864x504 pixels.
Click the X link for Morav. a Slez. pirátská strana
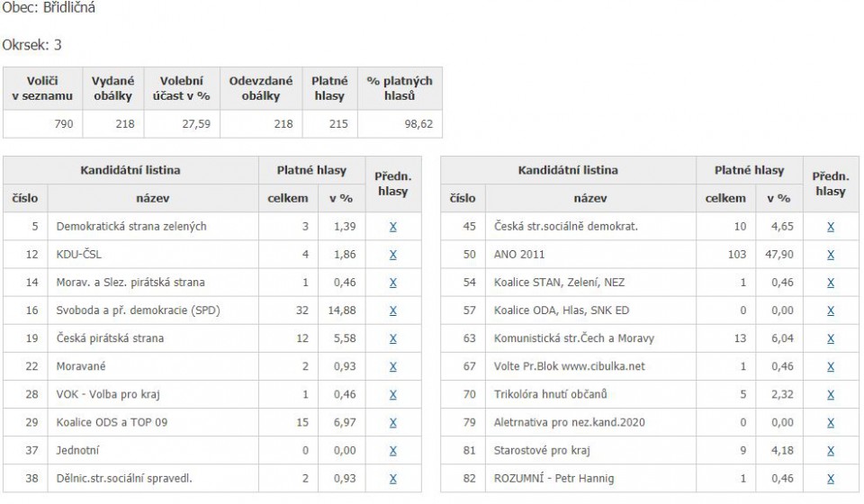tap(393, 283)
